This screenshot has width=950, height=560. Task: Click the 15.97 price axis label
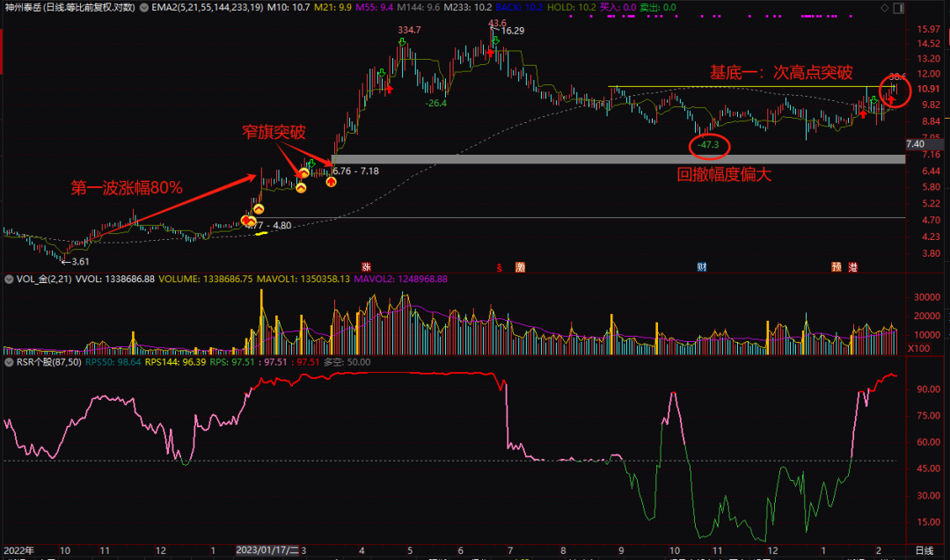929,29
